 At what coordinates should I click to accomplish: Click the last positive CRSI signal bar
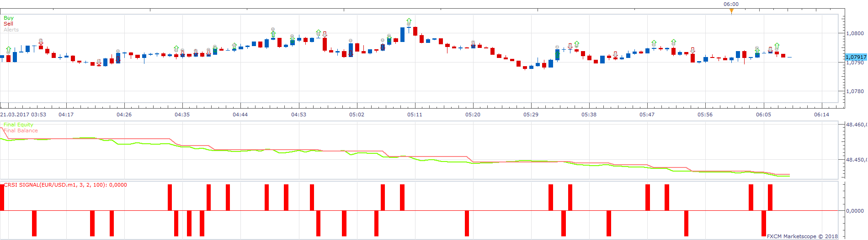pyautogui.click(x=770, y=198)
